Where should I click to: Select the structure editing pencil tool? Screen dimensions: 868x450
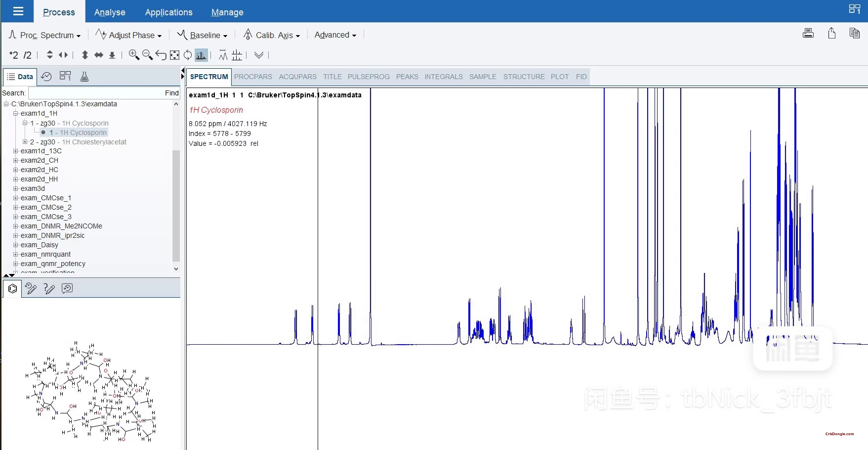(x=31, y=288)
